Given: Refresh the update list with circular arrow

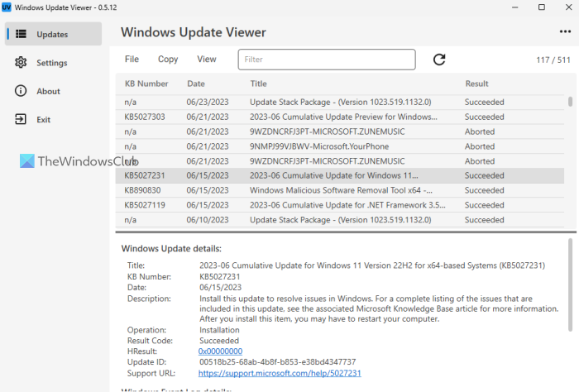Looking at the screenshot, I should tap(439, 60).
